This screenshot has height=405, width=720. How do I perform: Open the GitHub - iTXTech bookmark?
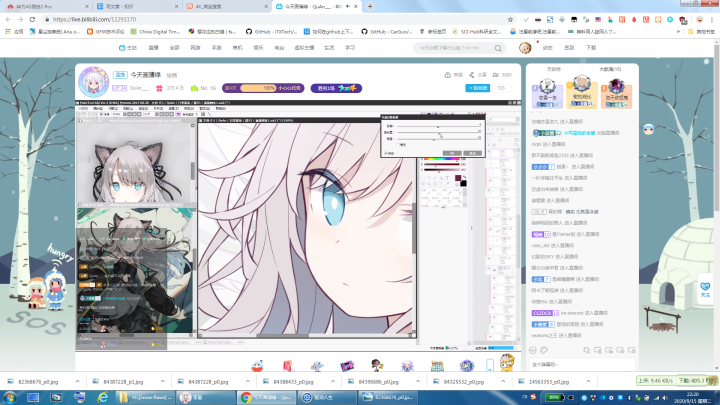point(271,32)
